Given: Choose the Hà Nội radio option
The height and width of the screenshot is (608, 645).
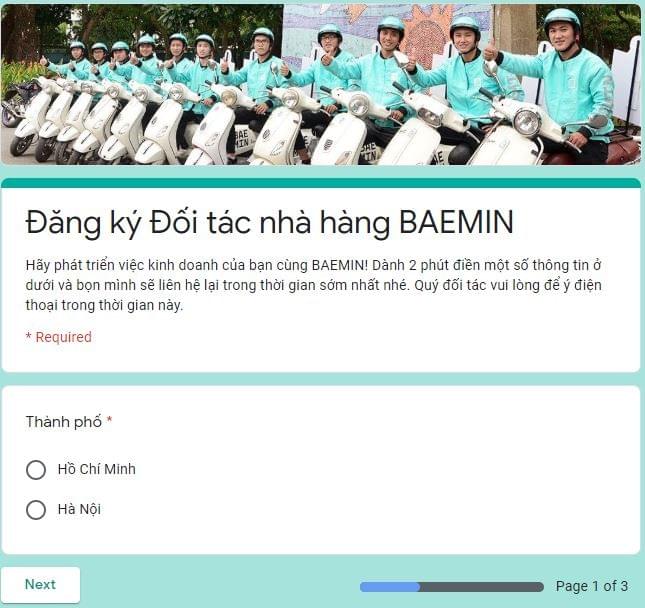Looking at the screenshot, I should click(36, 510).
